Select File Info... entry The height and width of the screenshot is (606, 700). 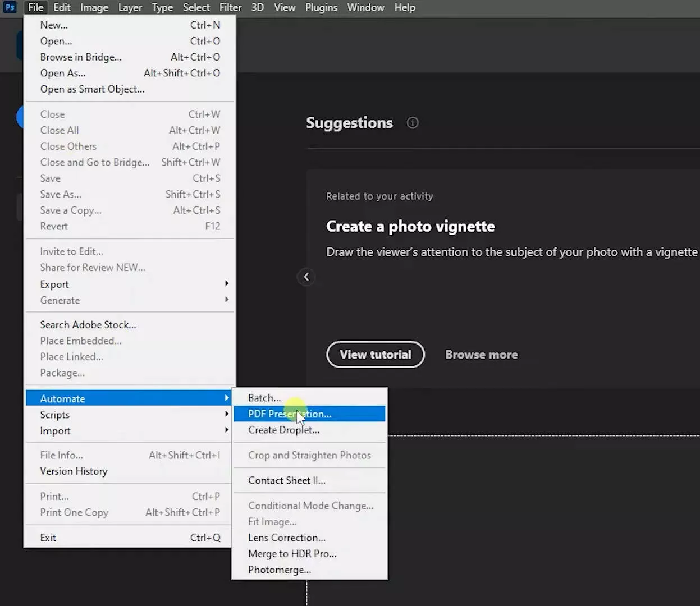point(130,455)
